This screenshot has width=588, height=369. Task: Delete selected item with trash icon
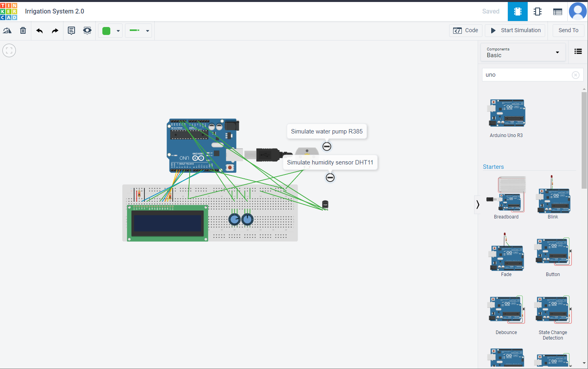coord(23,31)
